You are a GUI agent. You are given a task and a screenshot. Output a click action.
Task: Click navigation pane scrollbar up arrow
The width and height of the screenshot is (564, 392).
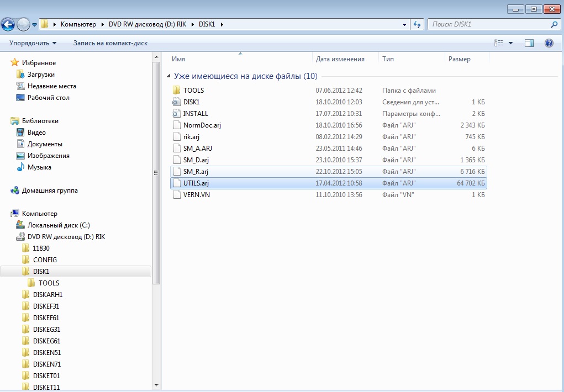(156, 57)
